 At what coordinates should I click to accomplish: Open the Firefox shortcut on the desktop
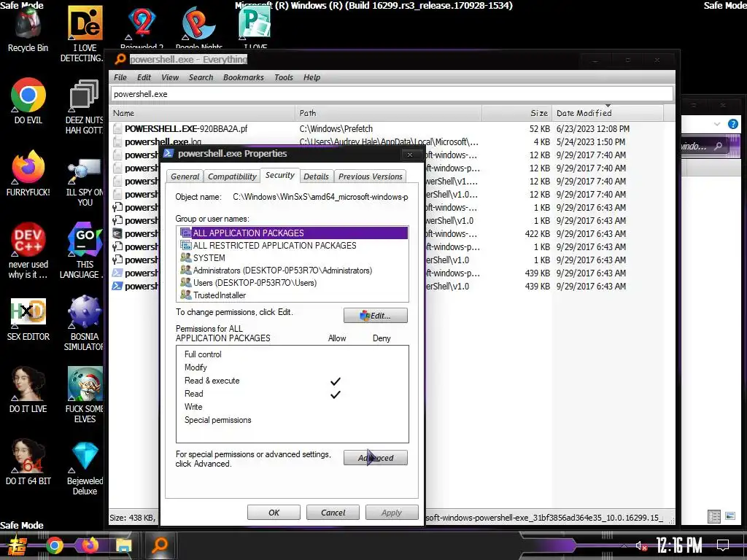coord(28,174)
